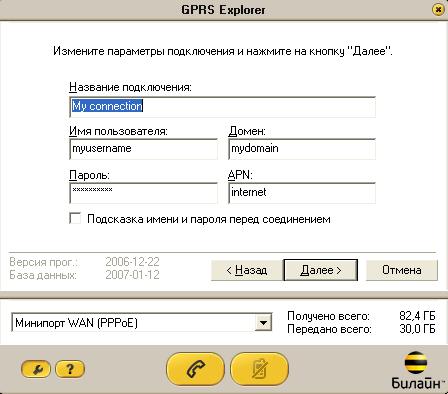This screenshot has width=448, height=394.
Task: Click the APN field containing internet
Action: coord(302,193)
